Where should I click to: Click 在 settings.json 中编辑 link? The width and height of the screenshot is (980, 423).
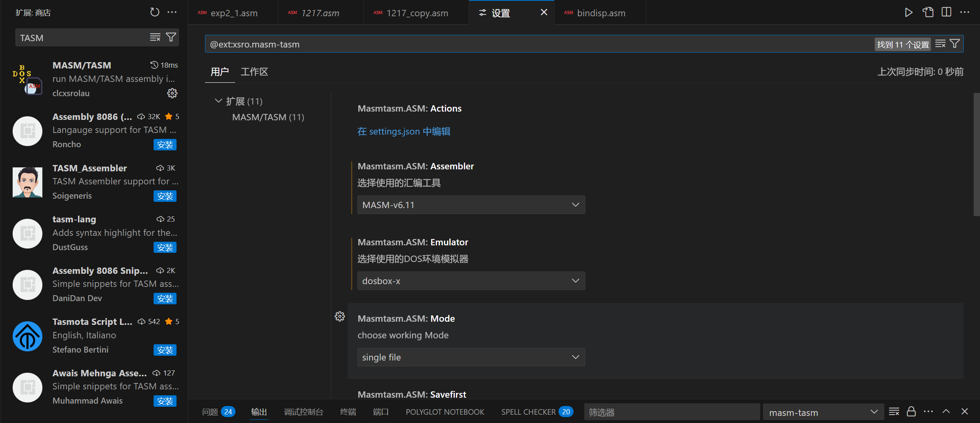(404, 131)
